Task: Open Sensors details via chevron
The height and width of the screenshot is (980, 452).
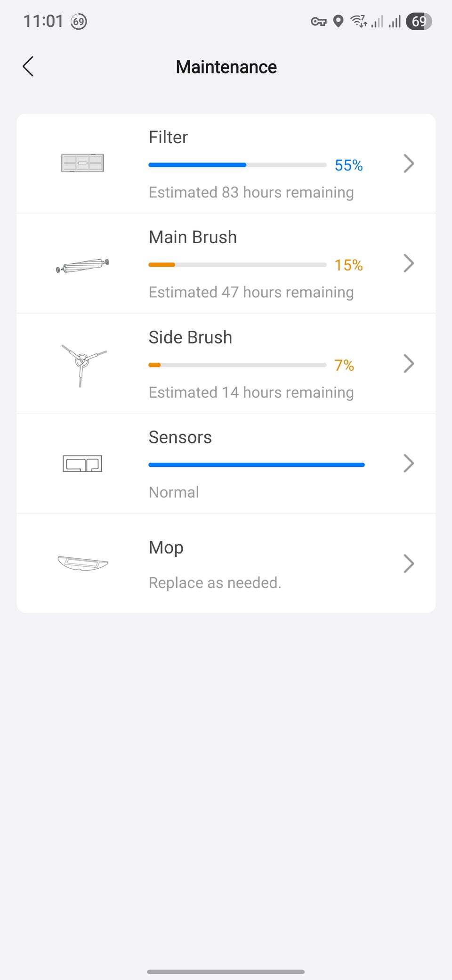Action: point(409,464)
